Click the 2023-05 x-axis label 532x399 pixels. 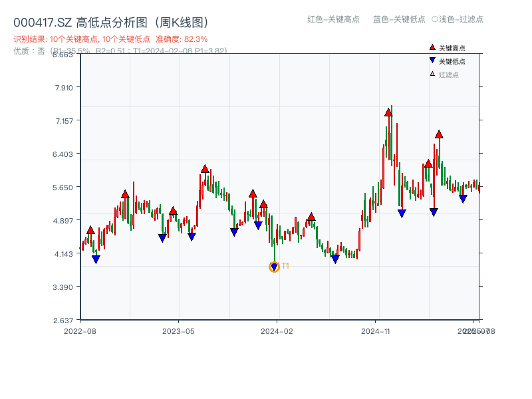(178, 331)
